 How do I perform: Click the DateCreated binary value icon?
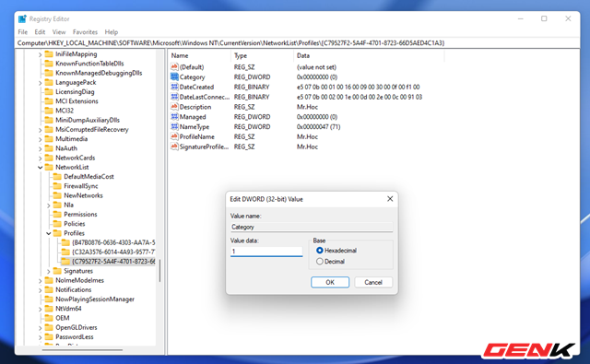coord(174,87)
